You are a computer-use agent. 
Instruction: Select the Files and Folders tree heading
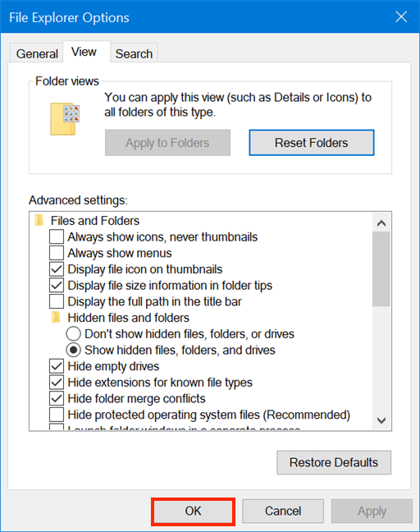coord(95,221)
